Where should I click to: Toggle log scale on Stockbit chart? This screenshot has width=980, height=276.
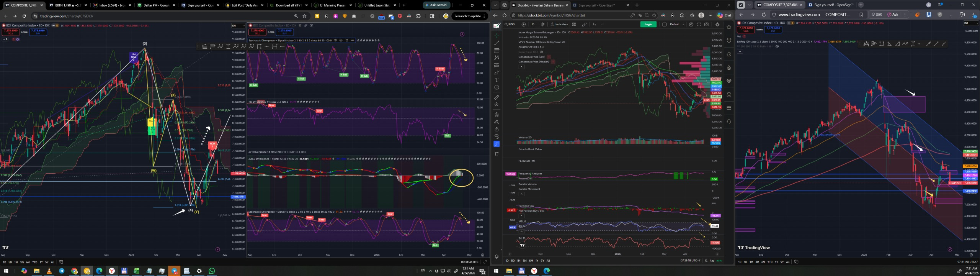point(712,261)
